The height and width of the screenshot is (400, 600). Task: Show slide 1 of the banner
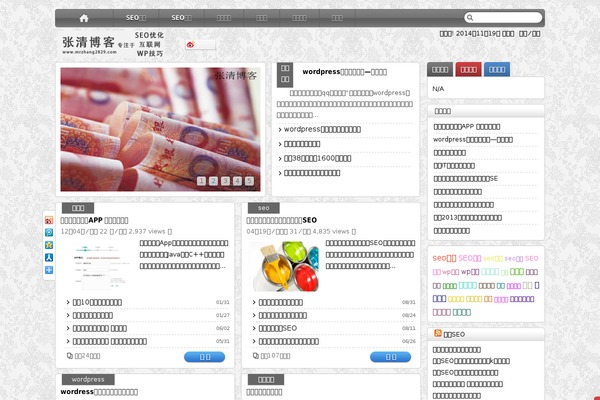201,181
